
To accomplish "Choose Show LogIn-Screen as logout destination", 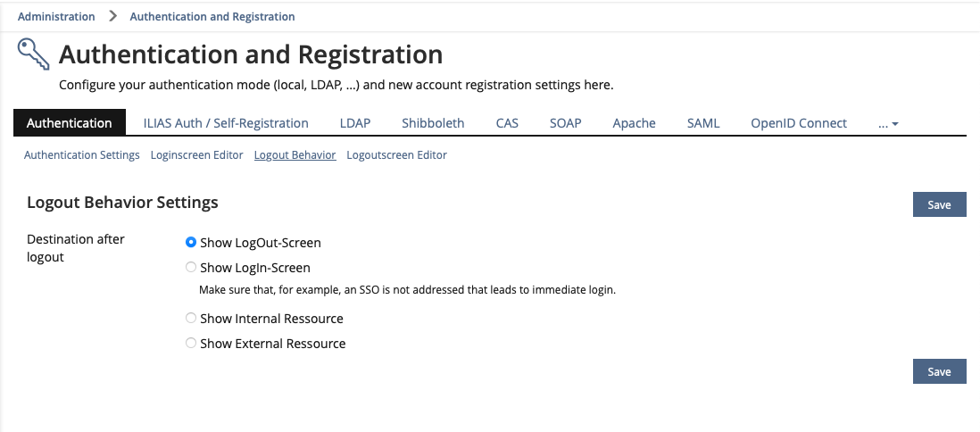I will click(191, 268).
